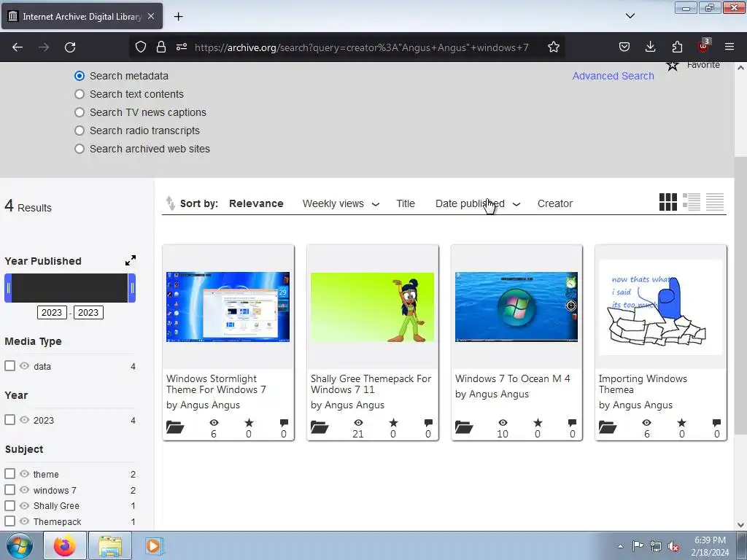
Task: Open the tracking protection shield
Action: click(141, 47)
